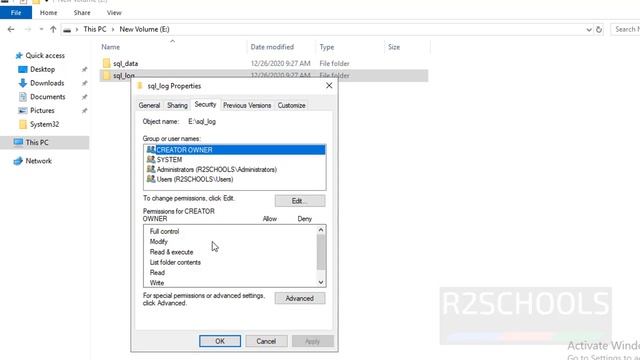Screen dimensions: 640x360
Task: Switch to the Sharing tab
Action: tap(177, 105)
